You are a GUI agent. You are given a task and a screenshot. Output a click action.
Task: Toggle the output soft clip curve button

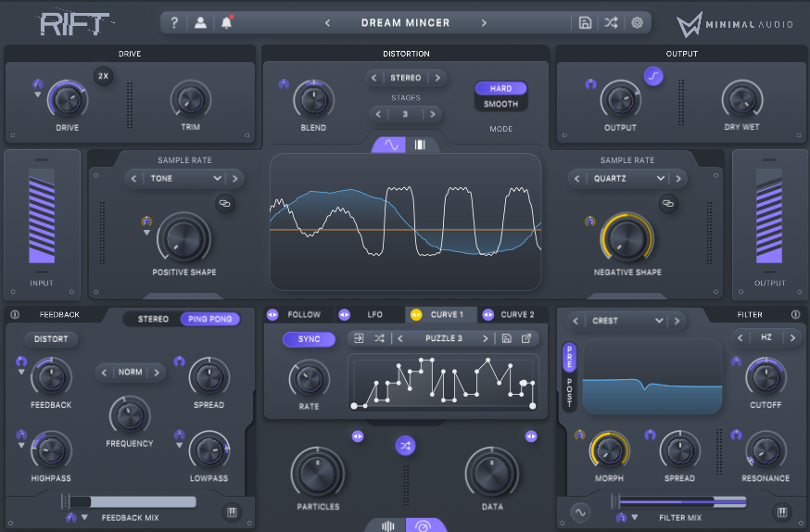[653, 76]
